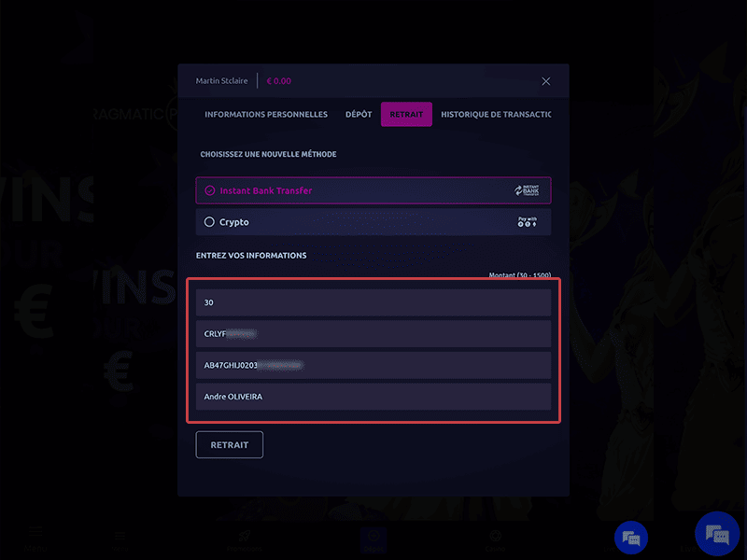Open the smaller live chat bubble icon
This screenshot has width=747, height=560.
click(631, 538)
